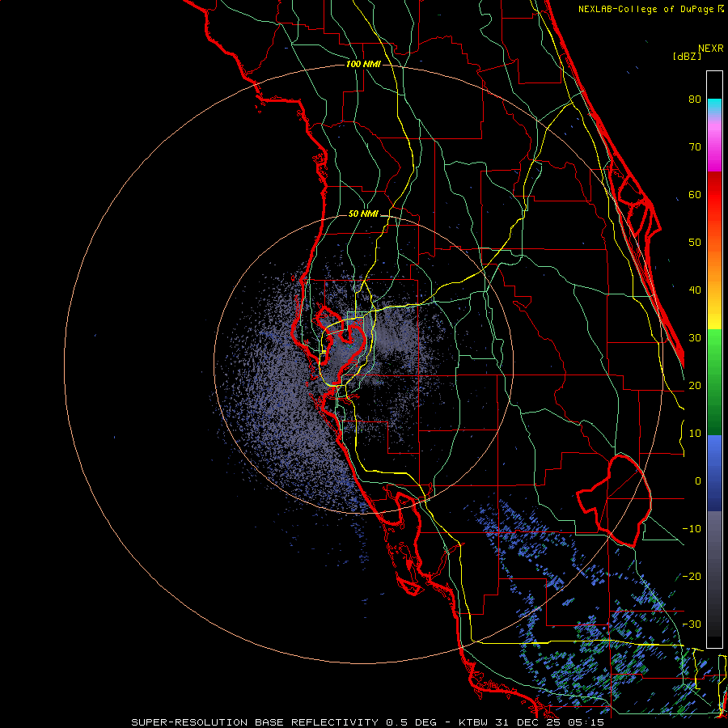Click the 30 value on the dBZ scale
728x728 pixels.
695,338
